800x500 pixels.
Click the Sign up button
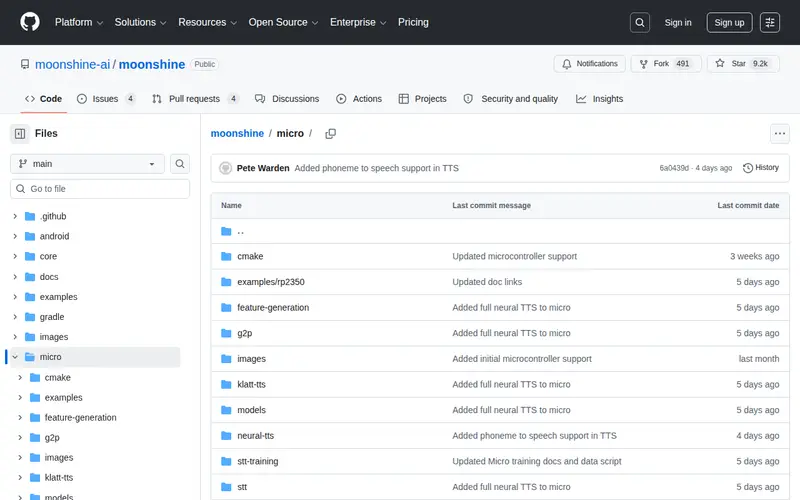coord(729,22)
